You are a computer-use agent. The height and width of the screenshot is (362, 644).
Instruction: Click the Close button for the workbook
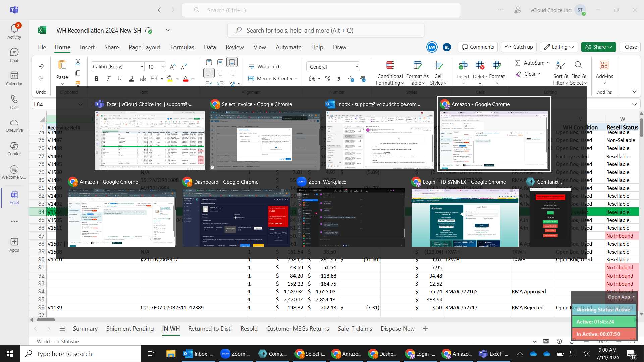click(631, 47)
